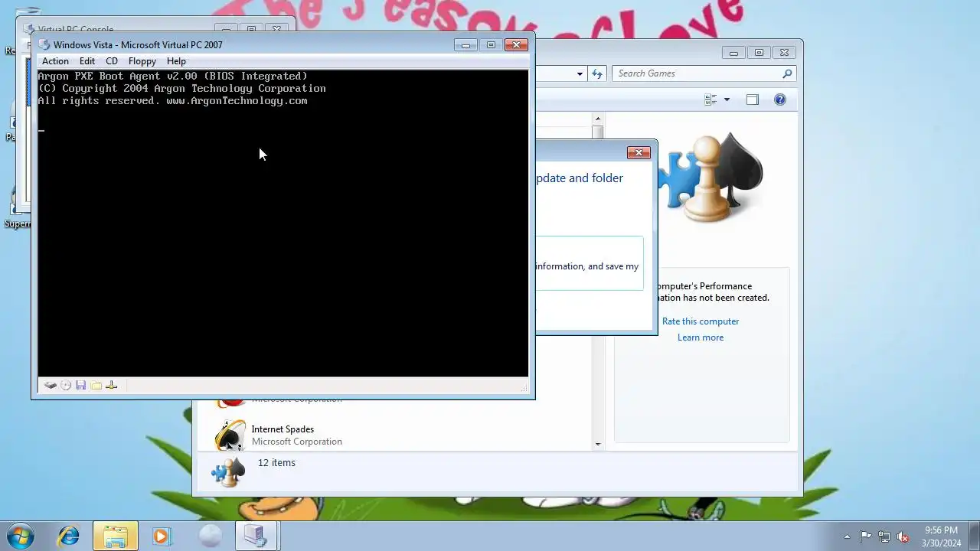Click the Show desktop button
The width and height of the screenshot is (980, 551).
point(974,536)
